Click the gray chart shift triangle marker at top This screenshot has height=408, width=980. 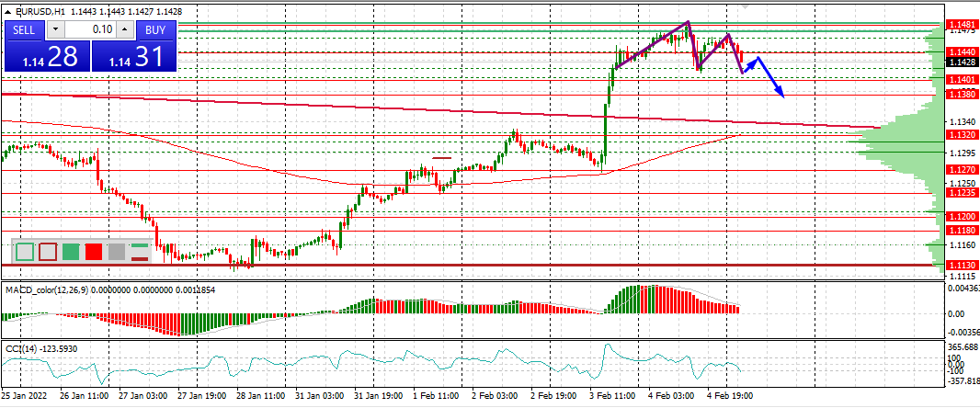click(746, 6)
